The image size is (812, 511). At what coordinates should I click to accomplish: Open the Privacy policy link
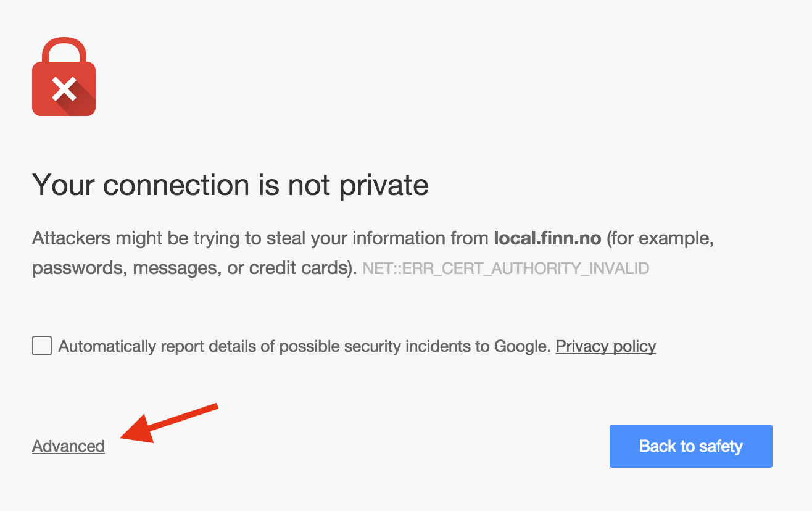tap(606, 346)
